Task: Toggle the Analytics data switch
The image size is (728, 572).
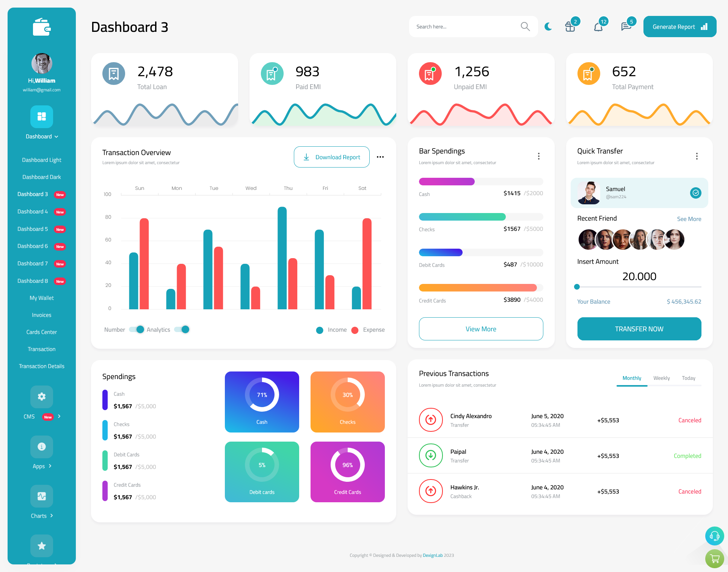Action: pos(184,329)
